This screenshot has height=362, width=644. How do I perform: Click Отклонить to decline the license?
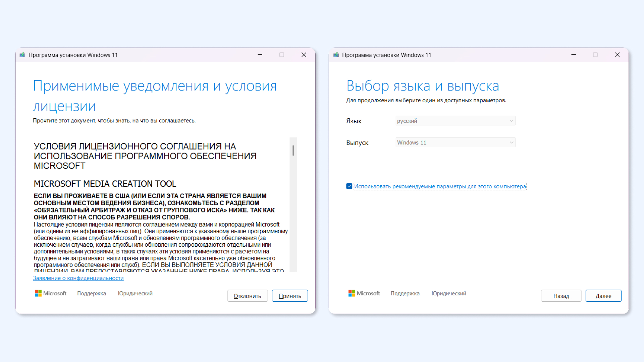click(248, 296)
